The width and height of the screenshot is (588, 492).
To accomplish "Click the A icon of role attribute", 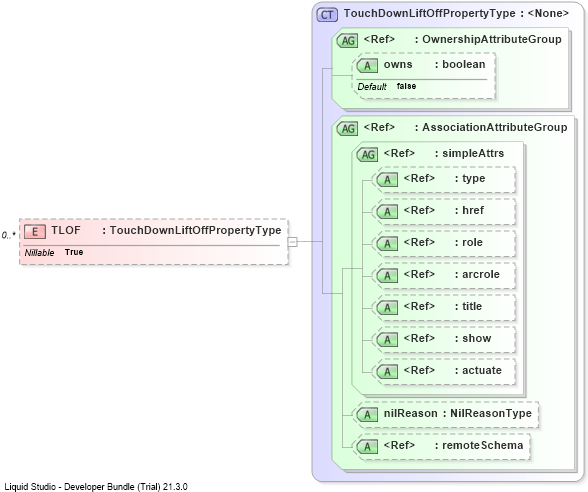I will tap(387, 244).
